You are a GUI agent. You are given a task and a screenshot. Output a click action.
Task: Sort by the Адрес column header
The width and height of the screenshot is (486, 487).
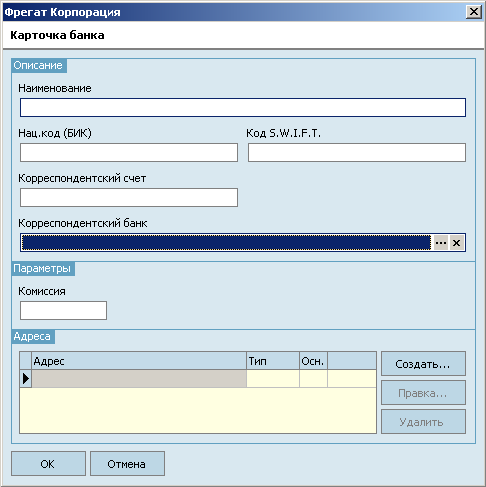(139, 361)
